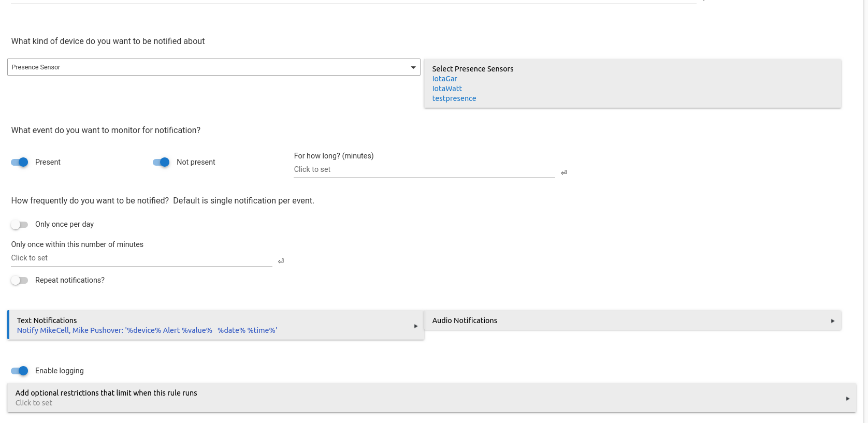Click the Only once within minutes field

[x=141, y=258]
